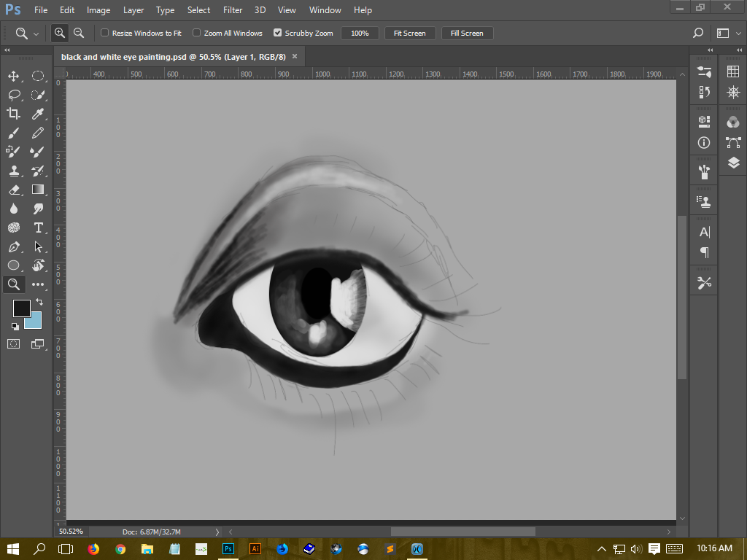The height and width of the screenshot is (560, 747).
Task: Open the Filter menu
Action: point(232,9)
